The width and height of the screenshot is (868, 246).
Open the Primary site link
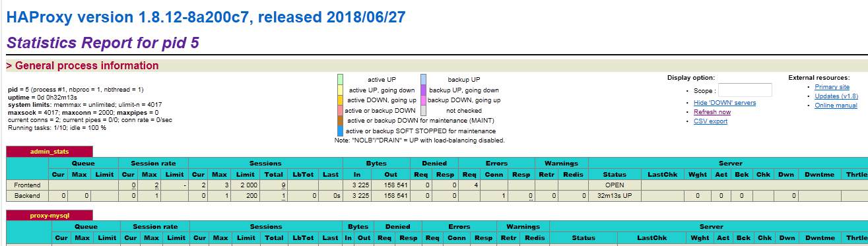point(832,87)
